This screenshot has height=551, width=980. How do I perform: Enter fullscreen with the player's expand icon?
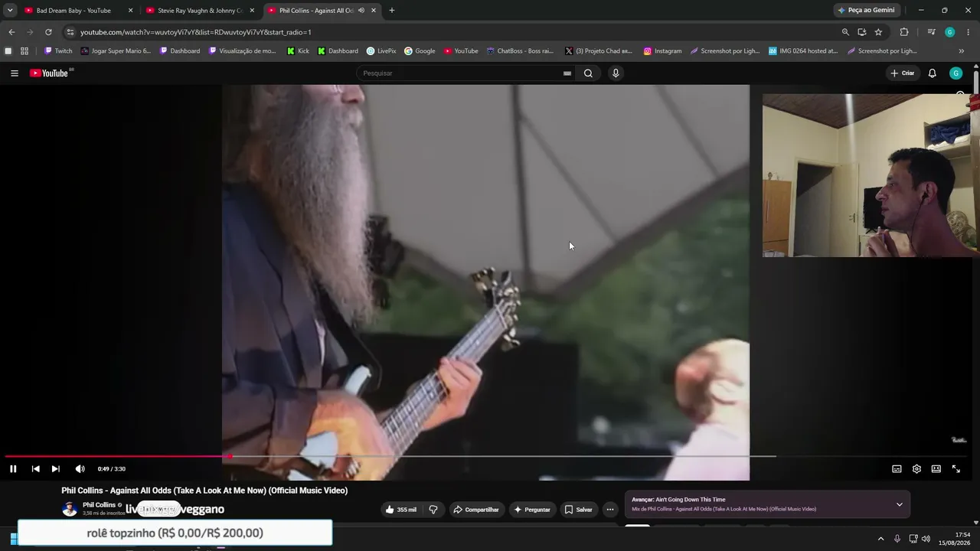click(956, 469)
